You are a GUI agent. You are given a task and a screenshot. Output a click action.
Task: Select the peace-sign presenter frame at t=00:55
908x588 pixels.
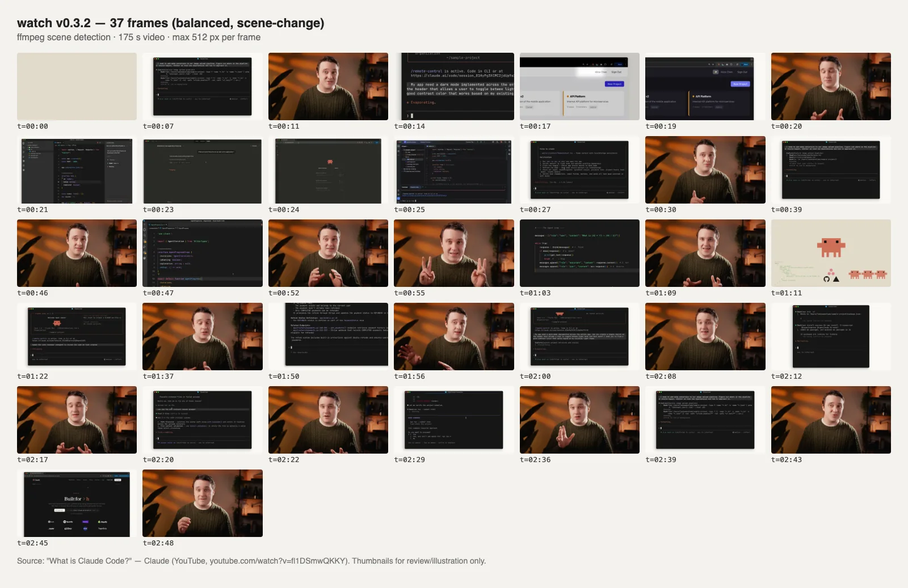(454, 253)
